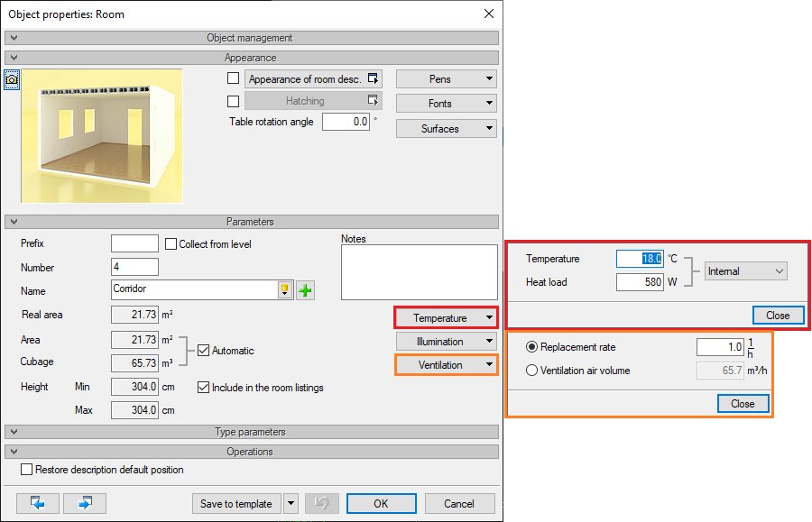The width and height of the screenshot is (812, 522).
Task: Click the undo arrow button near OK
Action: (321, 503)
